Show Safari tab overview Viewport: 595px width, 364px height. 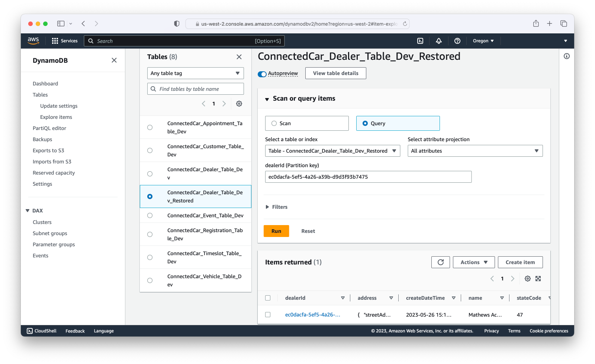564,23
